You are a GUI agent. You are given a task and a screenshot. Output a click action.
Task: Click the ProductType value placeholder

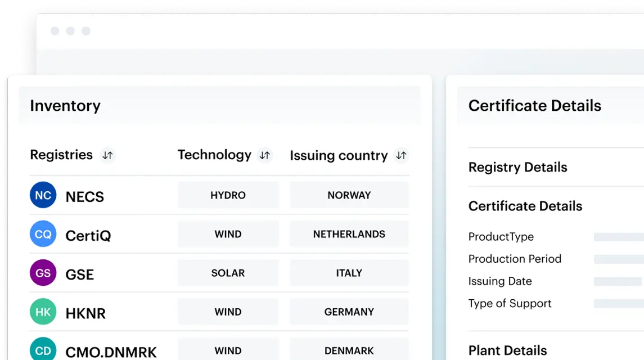coord(619,237)
